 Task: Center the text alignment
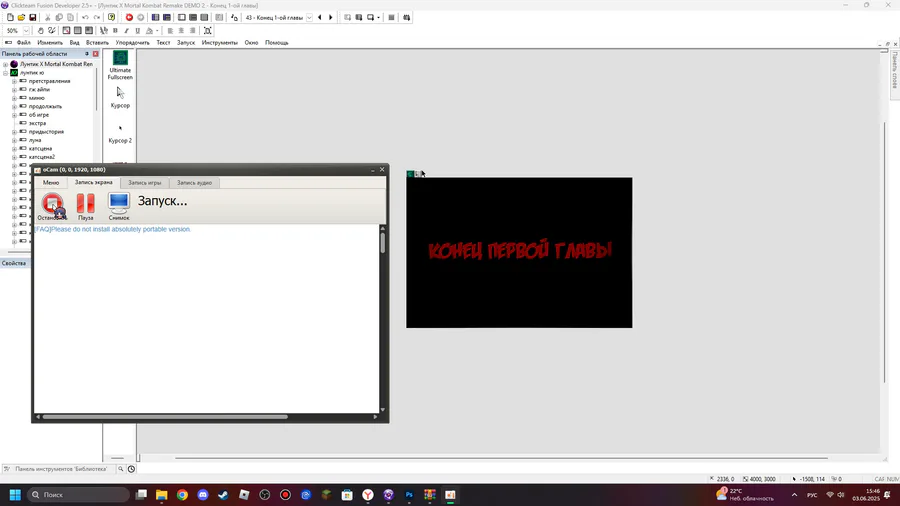pos(181,30)
